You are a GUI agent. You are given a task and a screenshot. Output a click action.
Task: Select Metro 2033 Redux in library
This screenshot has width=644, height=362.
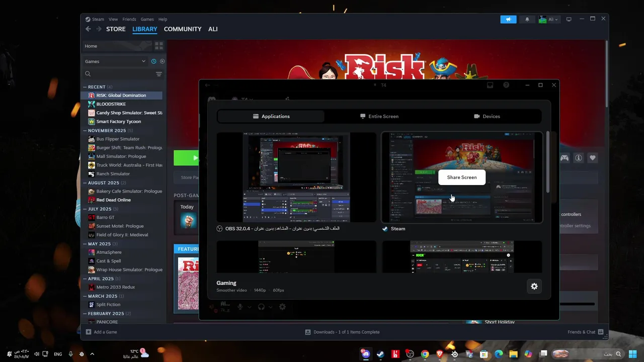(115, 287)
